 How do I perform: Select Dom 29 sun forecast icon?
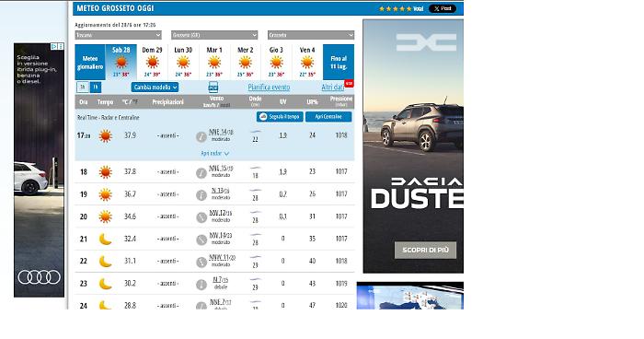coord(153,63)
